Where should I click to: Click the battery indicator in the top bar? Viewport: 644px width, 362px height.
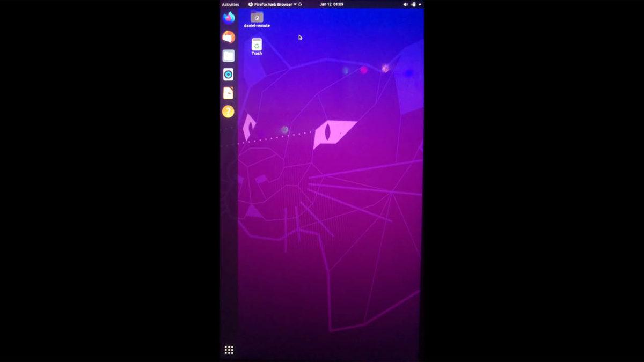point(414,4)
